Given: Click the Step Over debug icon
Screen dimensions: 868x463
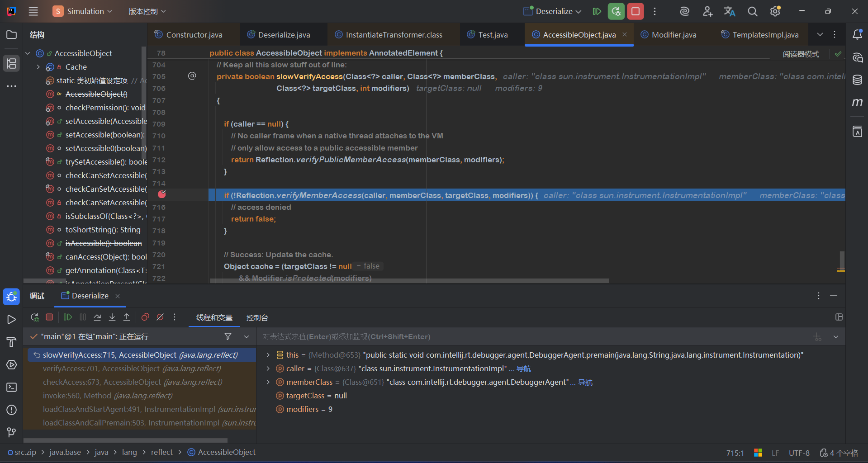Looking at the screenshot, I should pyautogui.click(x=97, y=317).
